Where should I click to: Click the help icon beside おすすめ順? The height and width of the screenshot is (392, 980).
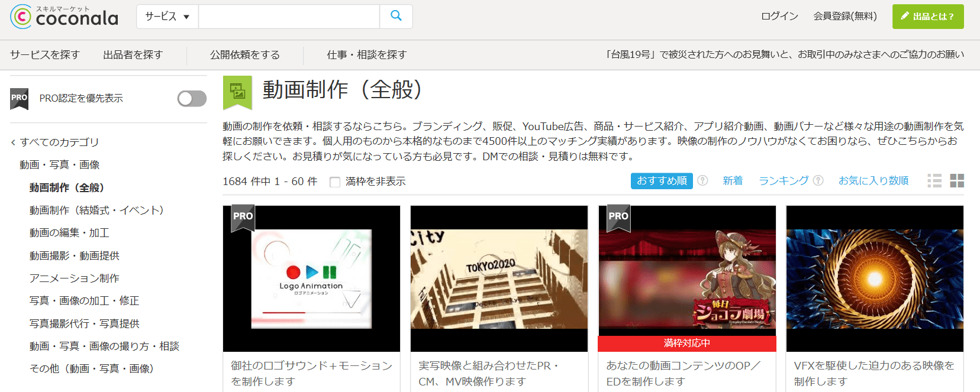click(x=702, y=181)
